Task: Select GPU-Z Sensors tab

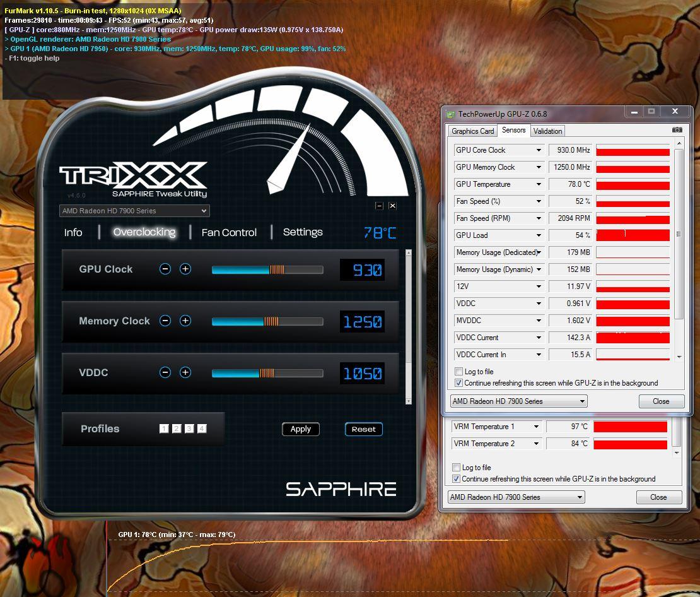Action: (513, 130)
